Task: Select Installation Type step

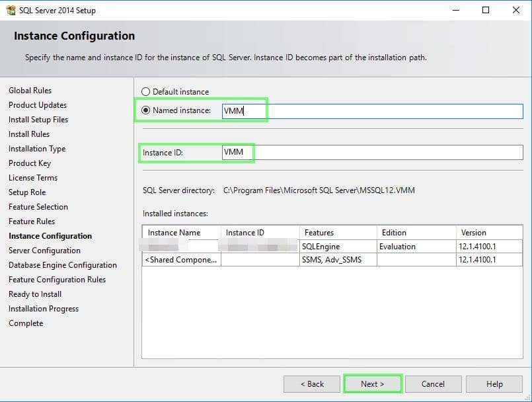Action: 37,149
